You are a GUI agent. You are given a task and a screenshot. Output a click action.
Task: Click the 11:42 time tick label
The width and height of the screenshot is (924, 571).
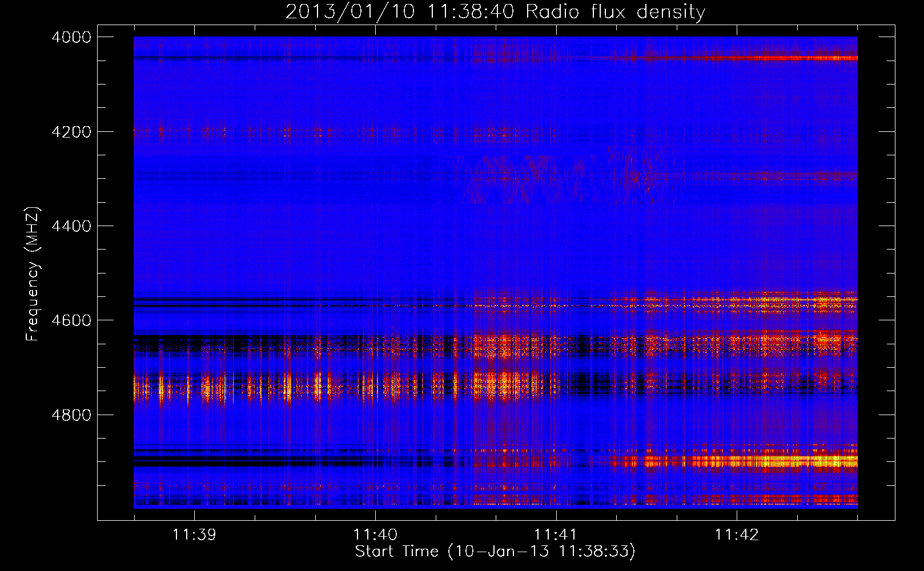tap(737, 534)
